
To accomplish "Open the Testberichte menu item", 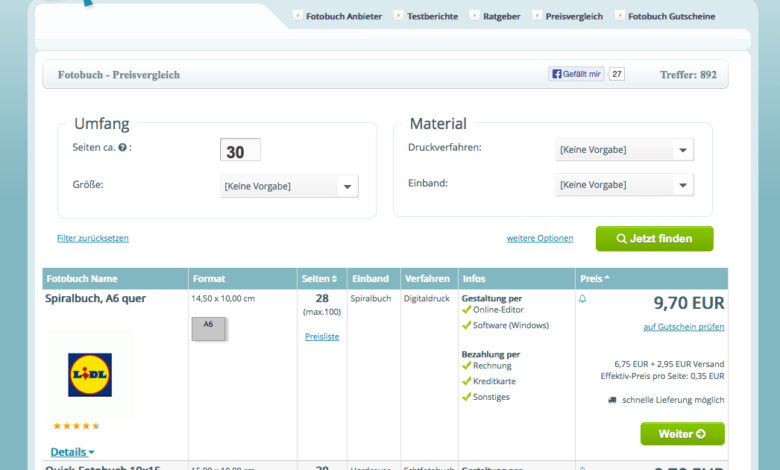I will click(x=432, y=16).
